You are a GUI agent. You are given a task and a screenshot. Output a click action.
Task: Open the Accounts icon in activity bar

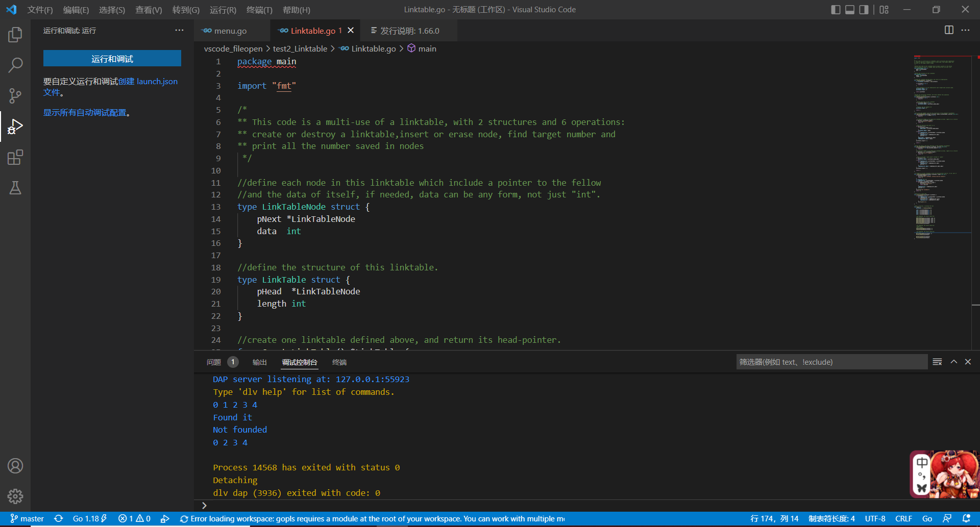tap(15, 466)
